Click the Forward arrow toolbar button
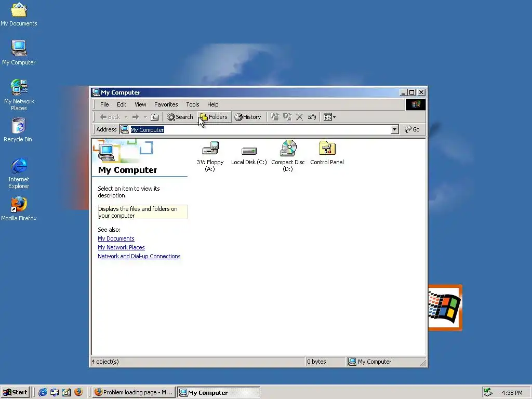 tap(136, 117)
